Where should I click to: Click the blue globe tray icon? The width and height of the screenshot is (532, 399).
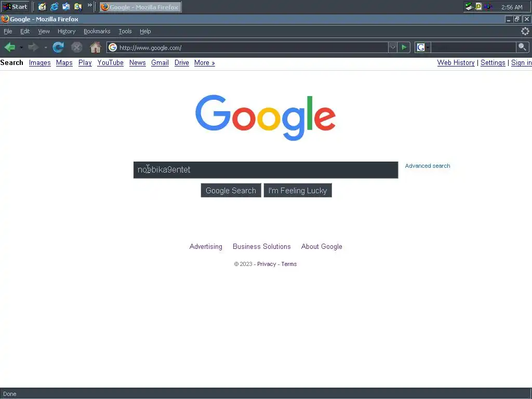(488, 6)
